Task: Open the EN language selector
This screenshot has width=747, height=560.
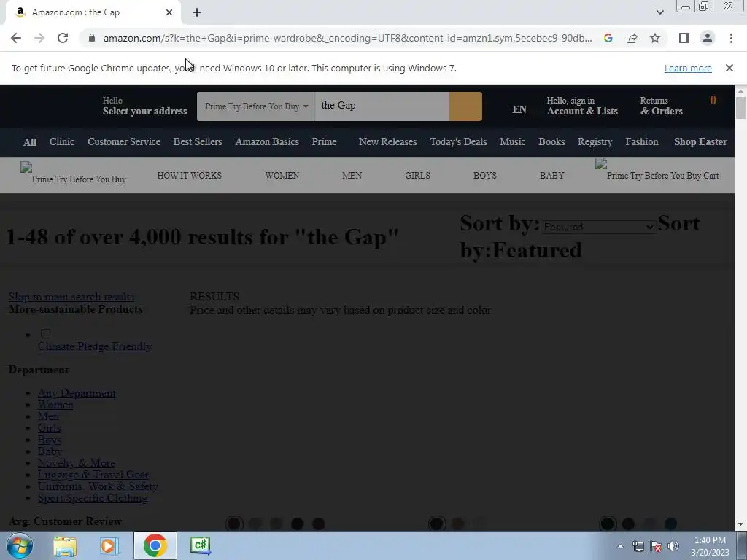Action: [x=519, y=109]
